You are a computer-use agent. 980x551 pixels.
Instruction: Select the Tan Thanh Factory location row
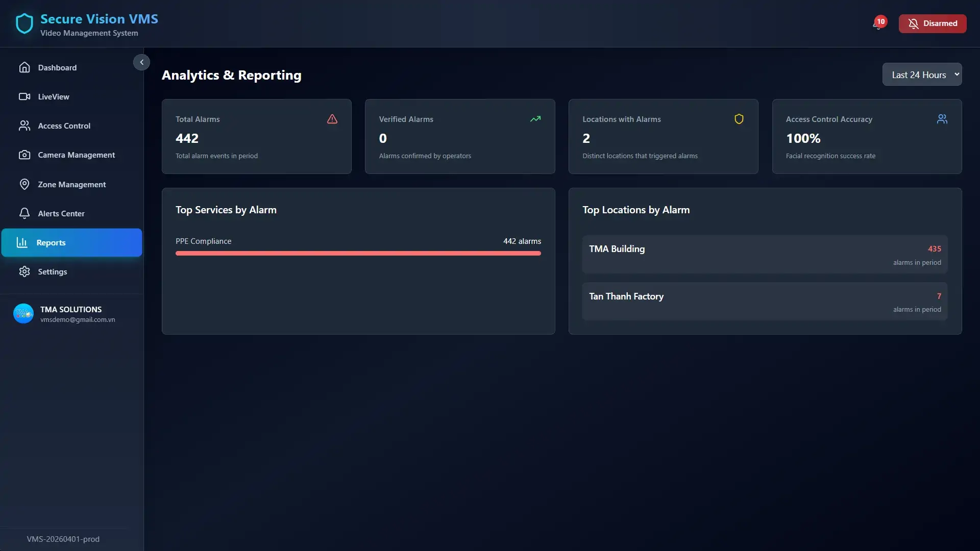[765, 301]
